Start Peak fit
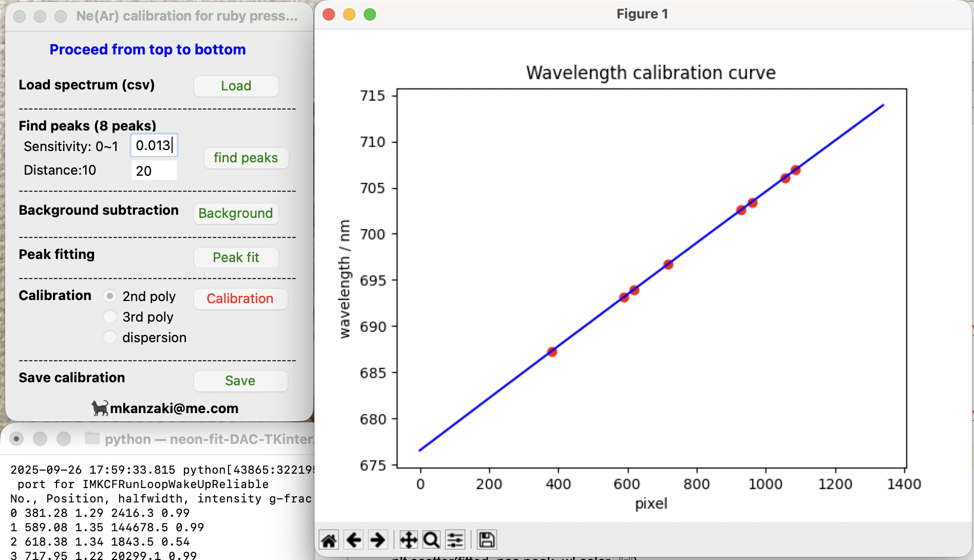 point(236,257)
